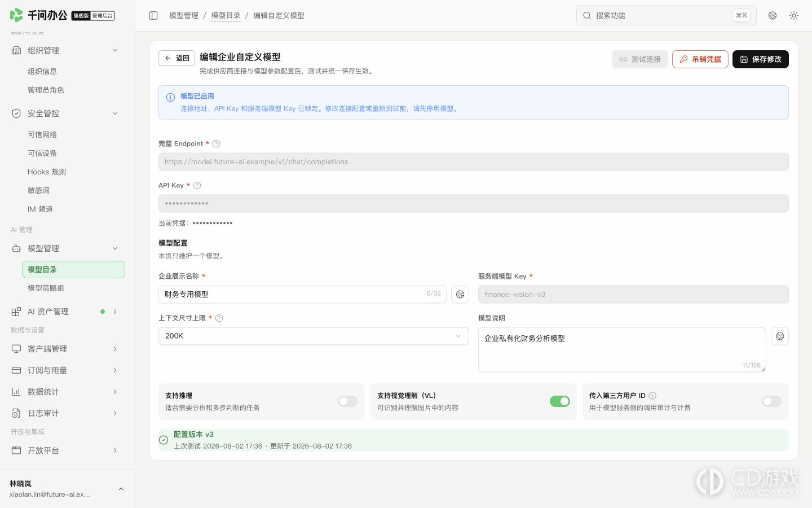The image size is (812, 508).
Task: Click the help icon beside 完整 Endpoint
Action: 217,144
